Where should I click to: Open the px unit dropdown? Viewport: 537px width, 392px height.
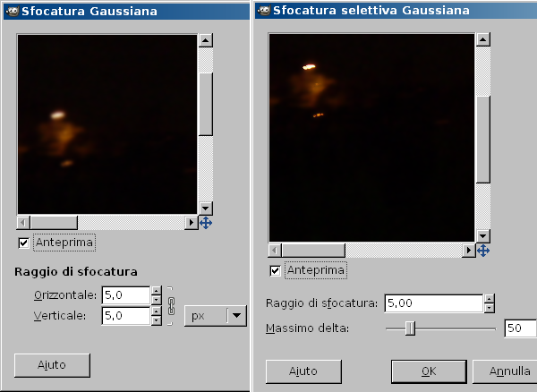point(215,315)
